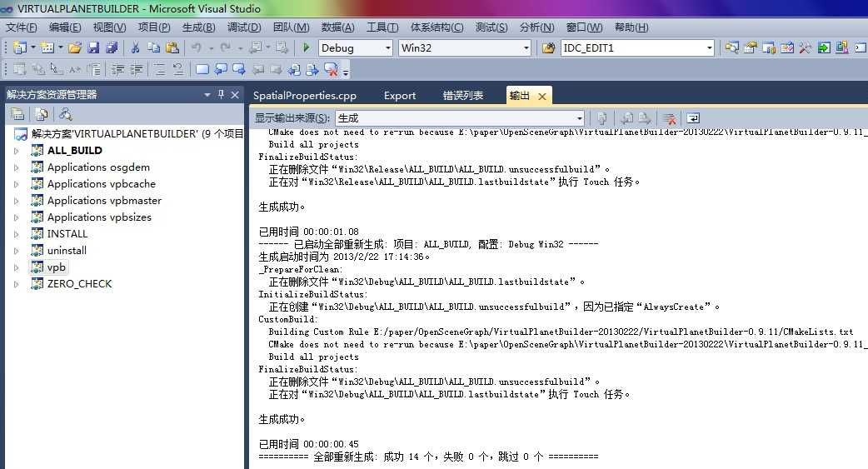
Task: Switch to the 错误列表 error list tab
Action: coord(463,95)
